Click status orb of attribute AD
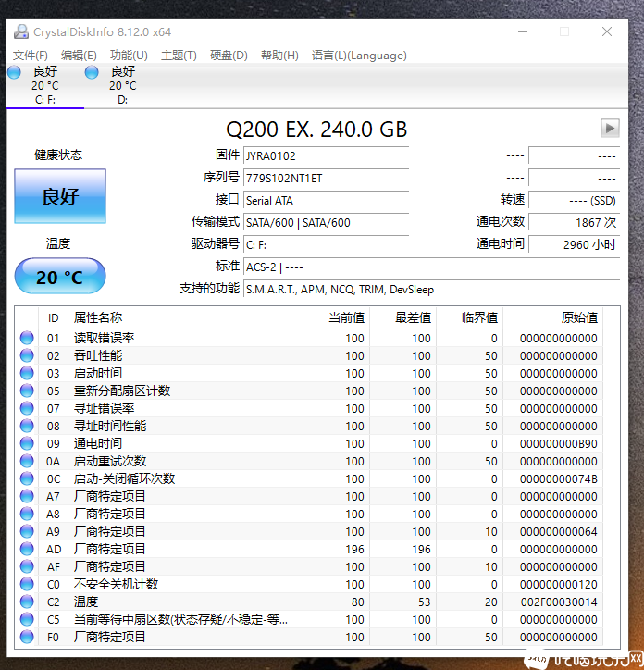644x670 pixels. pyautogui.click(x=27, y=549)
